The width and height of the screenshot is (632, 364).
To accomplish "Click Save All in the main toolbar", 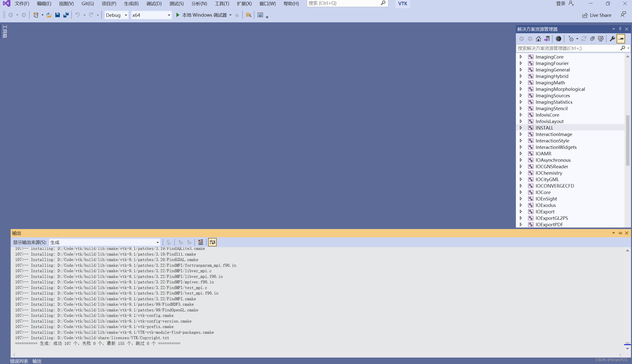I will click(66, 15).
